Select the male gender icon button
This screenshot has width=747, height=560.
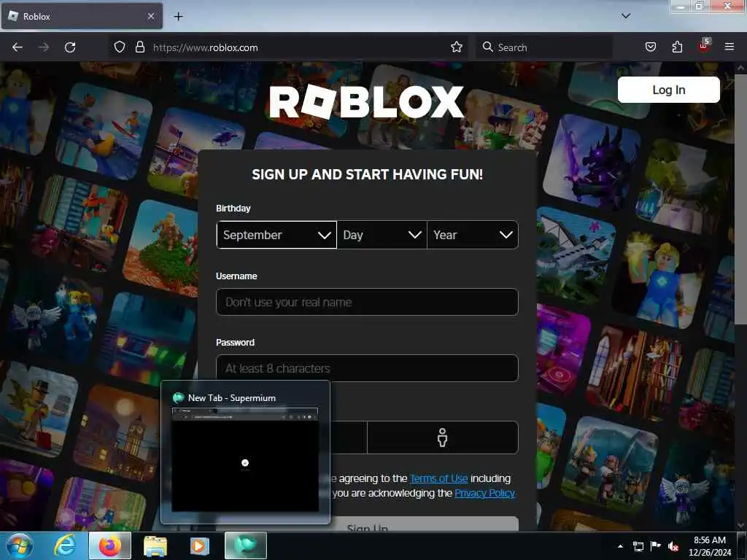(443, 437)
